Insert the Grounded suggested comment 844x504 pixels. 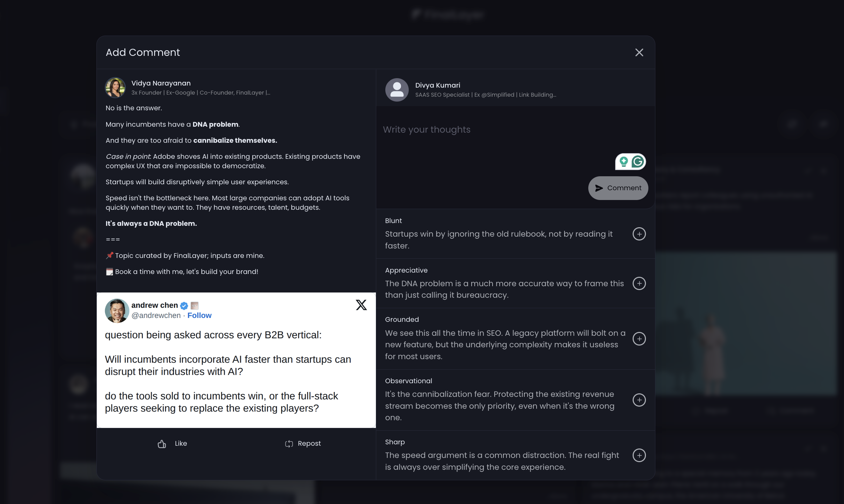click(639, 339)
